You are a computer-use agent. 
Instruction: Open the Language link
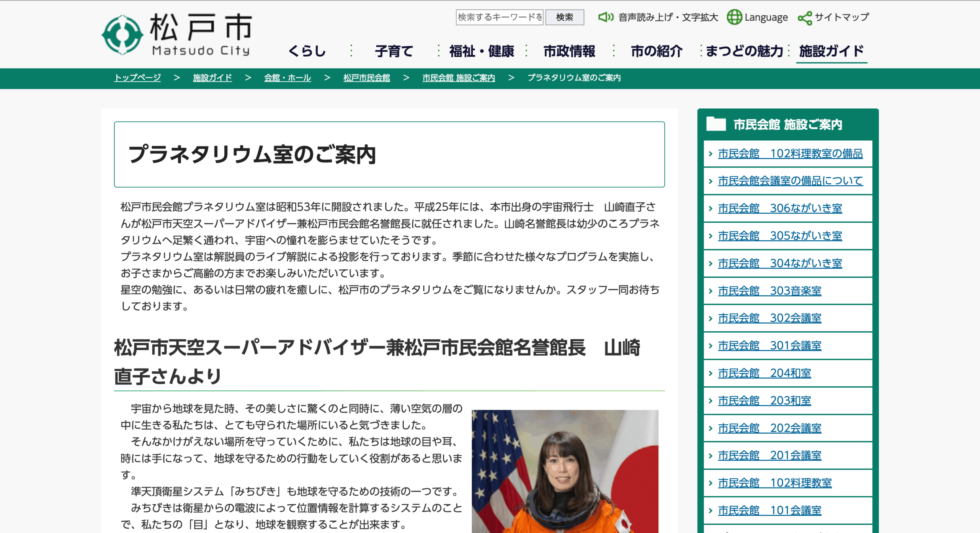[766, 17]
